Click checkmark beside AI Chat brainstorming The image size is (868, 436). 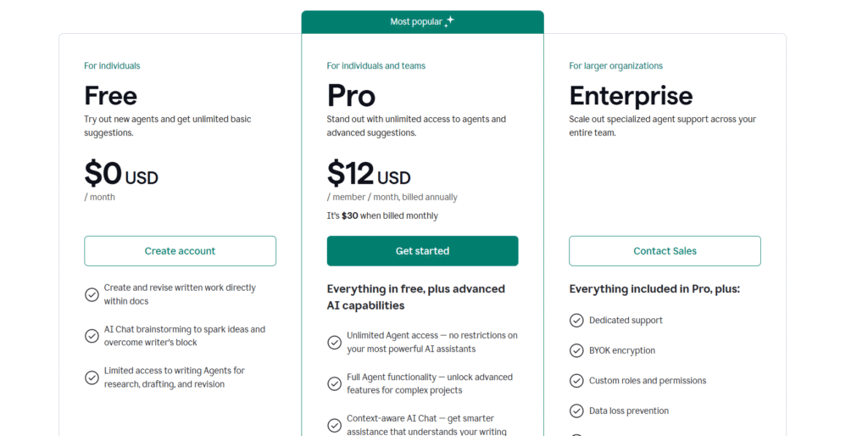coord(92,336)
